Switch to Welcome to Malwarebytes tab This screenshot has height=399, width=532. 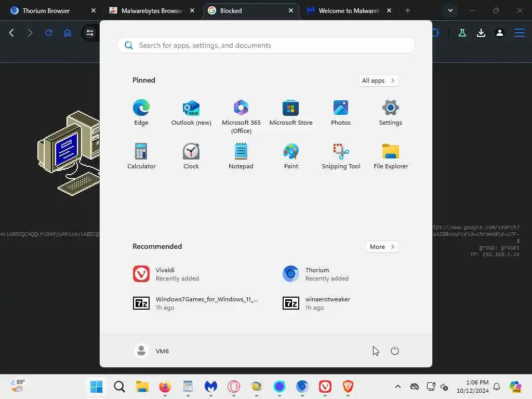click(349, 10)
